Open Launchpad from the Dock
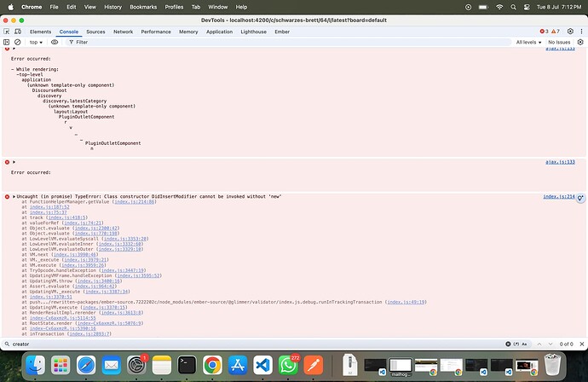The image size is (588, 382). pos(61,365)
